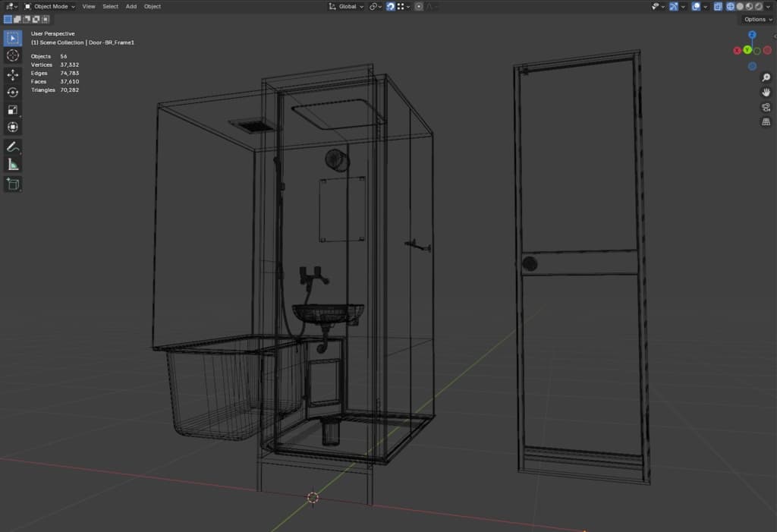
Task: Click the zoom magnifier viewport icon
Action: coord(766,77)
